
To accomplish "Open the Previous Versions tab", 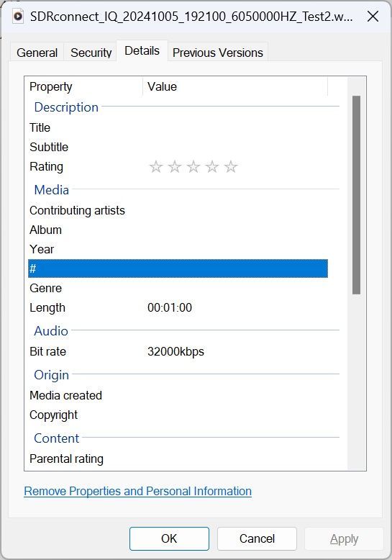I will click(x=218, y=53).
